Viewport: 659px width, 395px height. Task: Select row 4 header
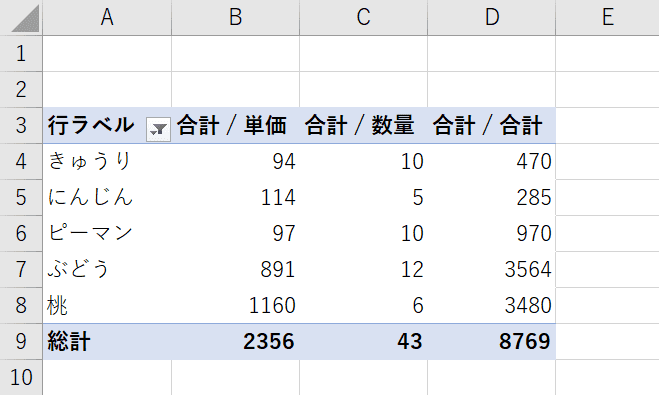tap(21, 162)
